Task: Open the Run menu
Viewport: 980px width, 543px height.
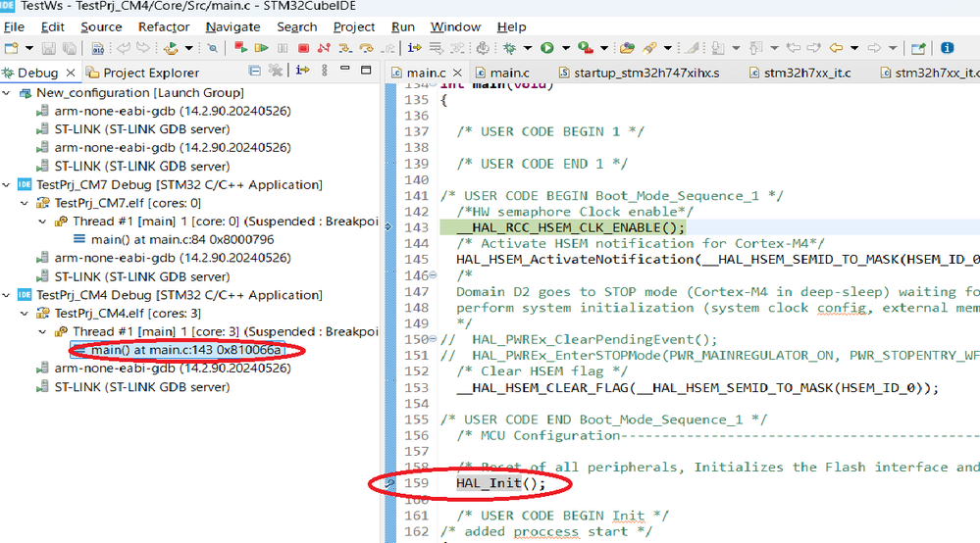Action: coord(403,26)
